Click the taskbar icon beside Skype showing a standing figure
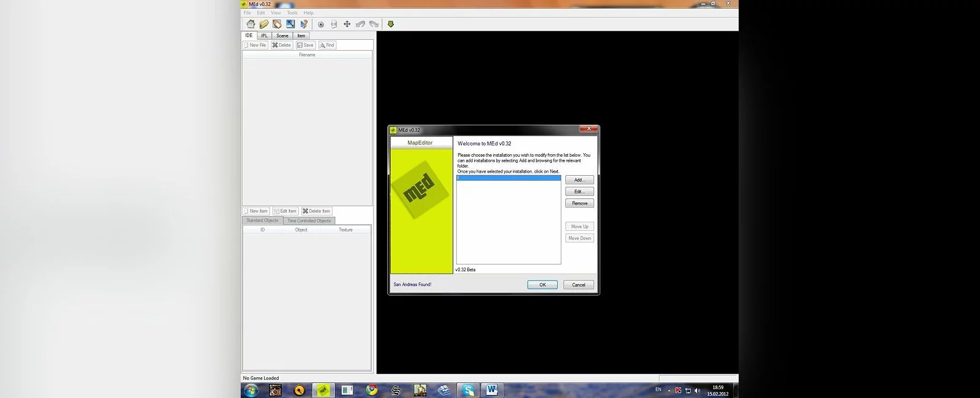The image size is (980, 398). (420, 390)
